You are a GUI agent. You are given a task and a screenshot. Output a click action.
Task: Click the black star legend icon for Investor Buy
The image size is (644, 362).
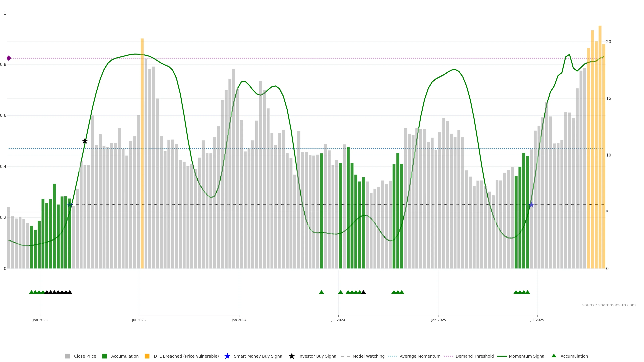coord(292,356)
